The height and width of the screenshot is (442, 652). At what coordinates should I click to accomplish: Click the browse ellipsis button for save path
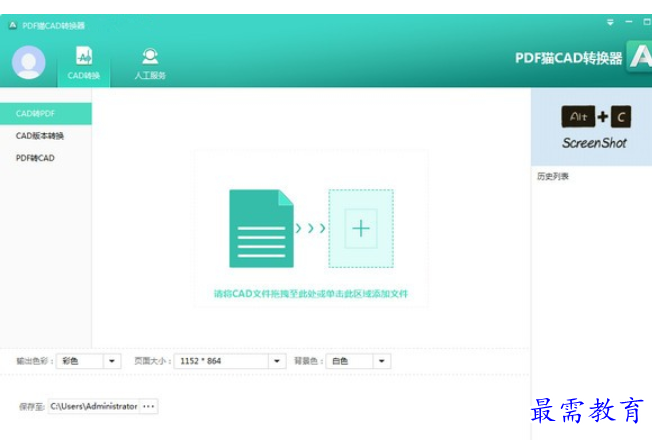point(149,406)
